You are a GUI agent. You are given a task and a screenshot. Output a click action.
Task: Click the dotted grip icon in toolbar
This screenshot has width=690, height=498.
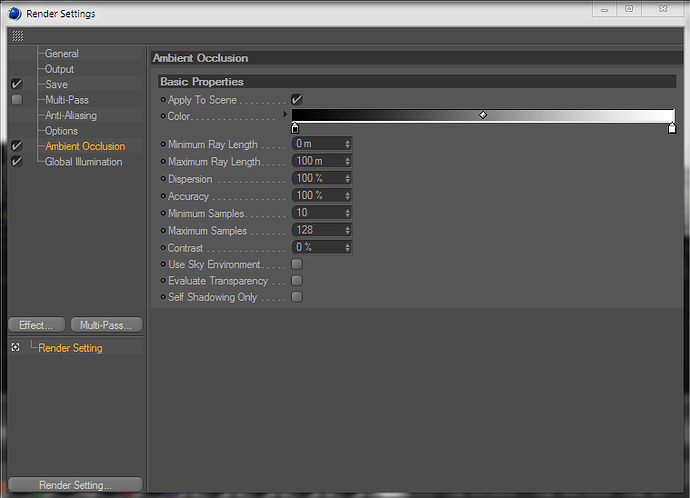[x=18, y=36]
